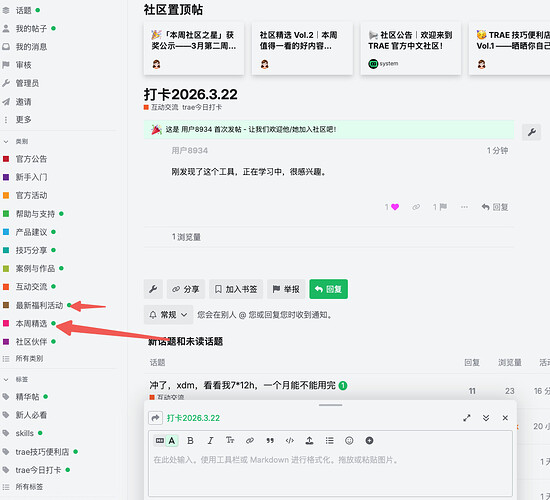Go to 话题 in the sidebar
Screen dimensions: 550x500
pos(24,11)
